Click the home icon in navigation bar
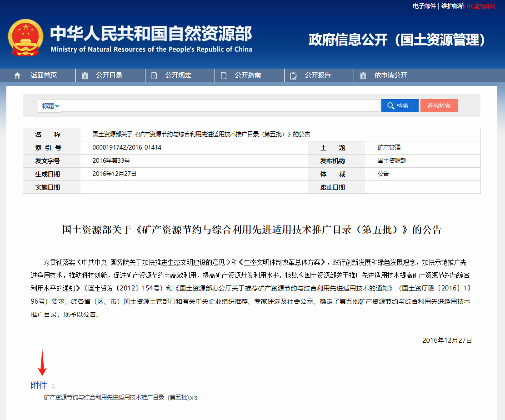This screenshot has width=505, height=420. pos(17,75)
